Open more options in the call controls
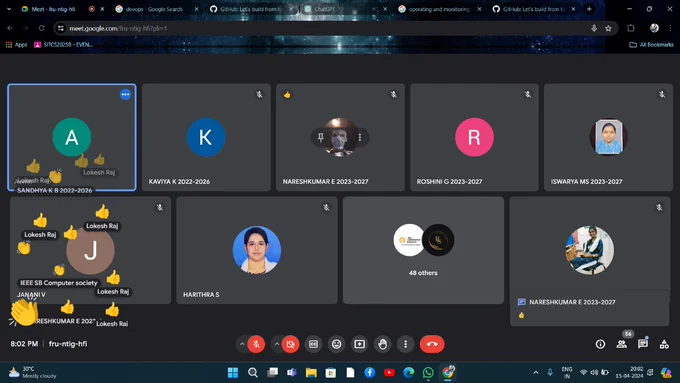 pyautogui.click(x=405, y=344)
